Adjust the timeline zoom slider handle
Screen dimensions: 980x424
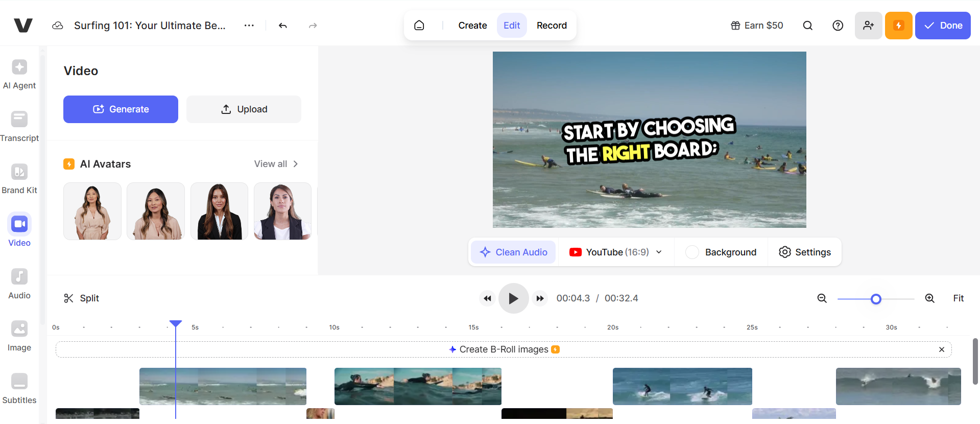click(x=876, y=299)
